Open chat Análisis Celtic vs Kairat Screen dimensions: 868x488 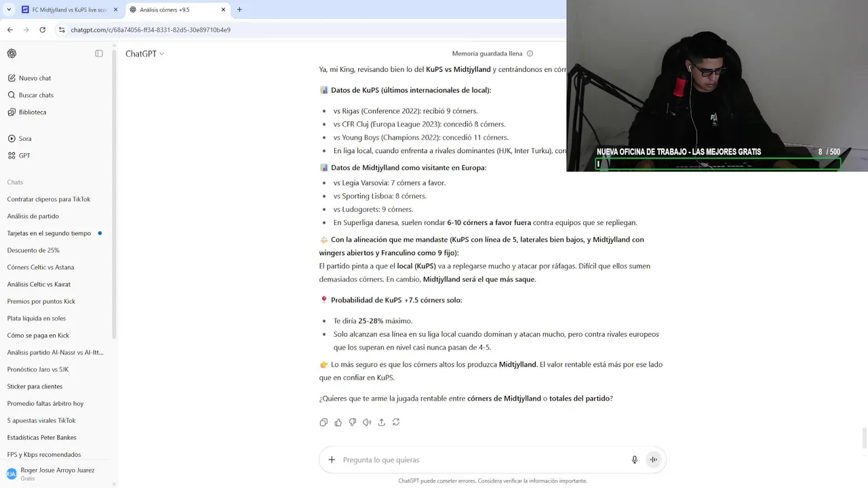click(39, 284)
